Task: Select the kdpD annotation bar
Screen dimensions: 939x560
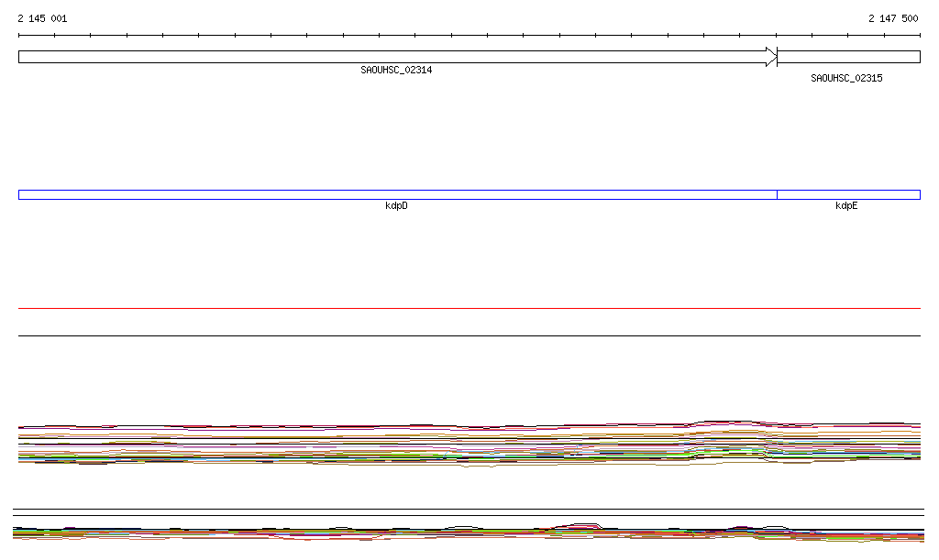Action: tap(396, 194)
